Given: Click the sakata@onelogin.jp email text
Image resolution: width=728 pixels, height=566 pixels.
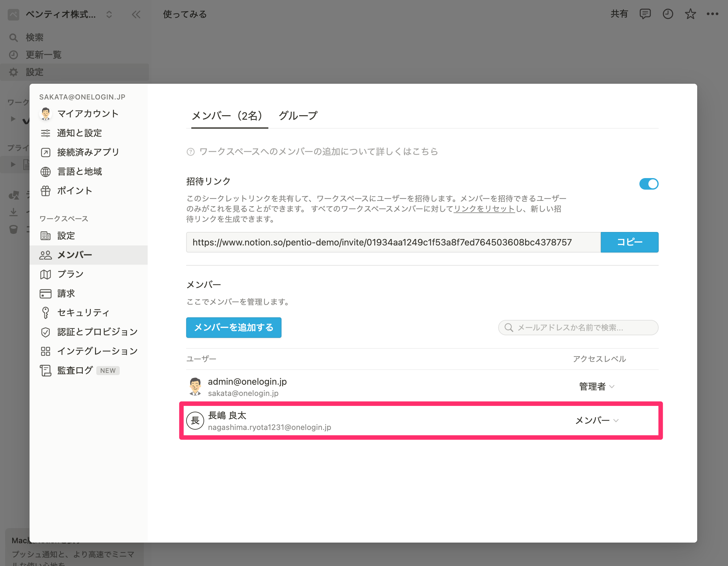Looking at the screenshot, I should click(243, 393).
